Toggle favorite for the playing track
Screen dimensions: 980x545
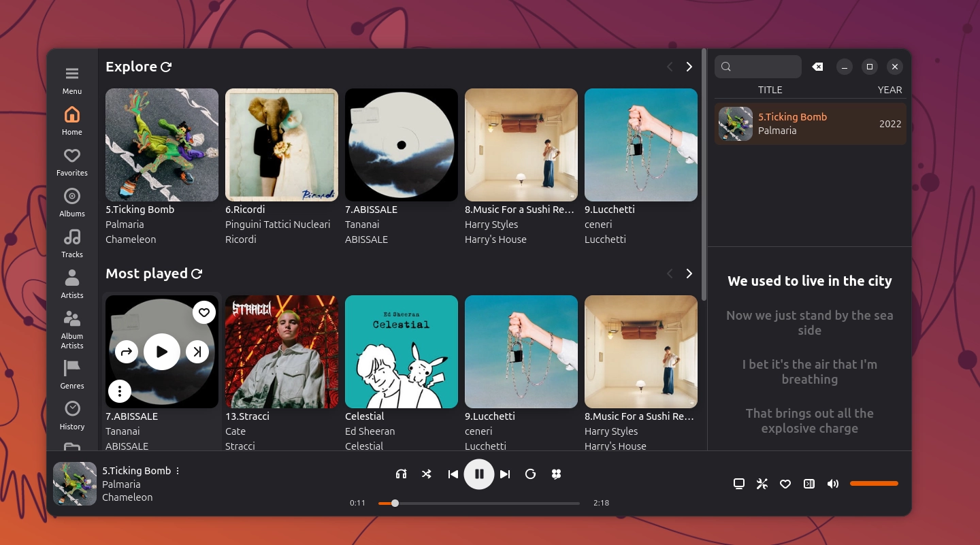pos(785,484)
